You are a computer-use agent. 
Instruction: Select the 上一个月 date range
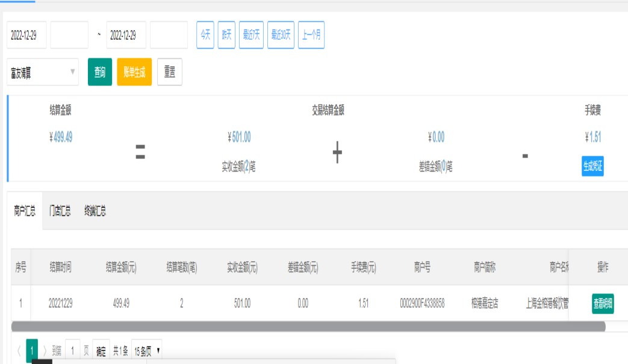point(311,35)
